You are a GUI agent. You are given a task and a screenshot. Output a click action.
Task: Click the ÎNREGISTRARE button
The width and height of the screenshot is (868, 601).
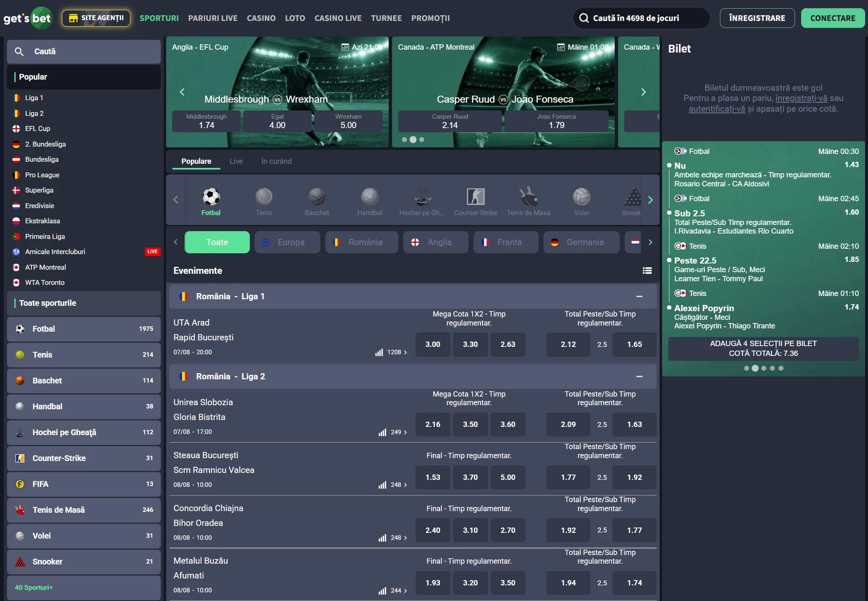click(757, 18)
